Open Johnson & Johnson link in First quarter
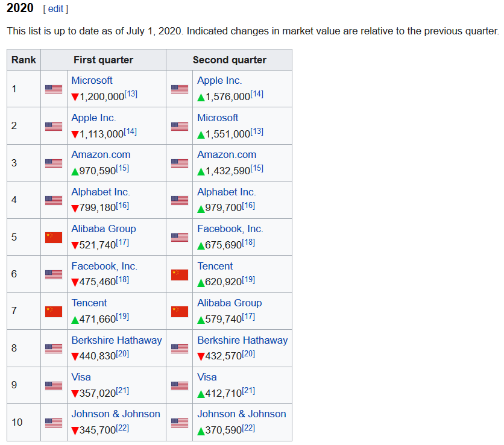 coord(116,414)
